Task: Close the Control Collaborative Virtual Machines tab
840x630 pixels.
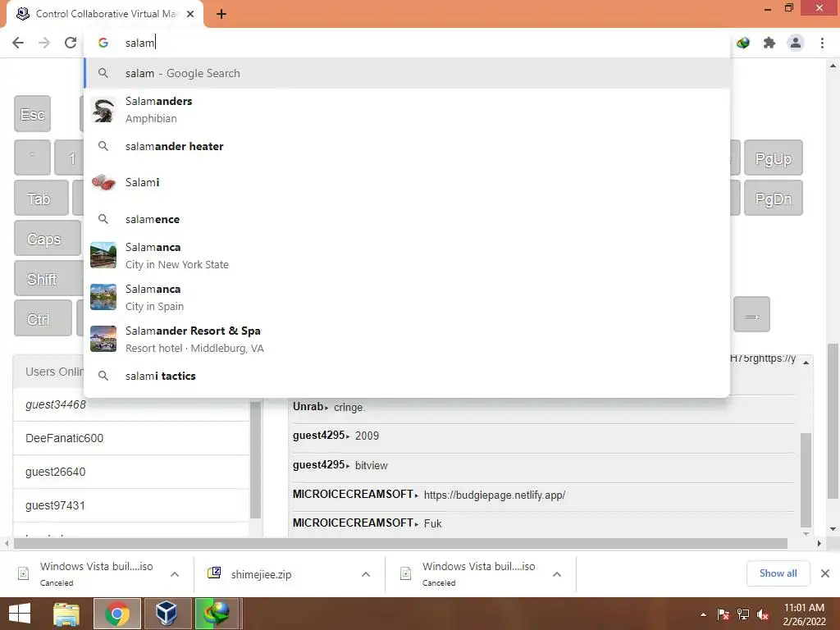Action: click(x=190, y=15)
